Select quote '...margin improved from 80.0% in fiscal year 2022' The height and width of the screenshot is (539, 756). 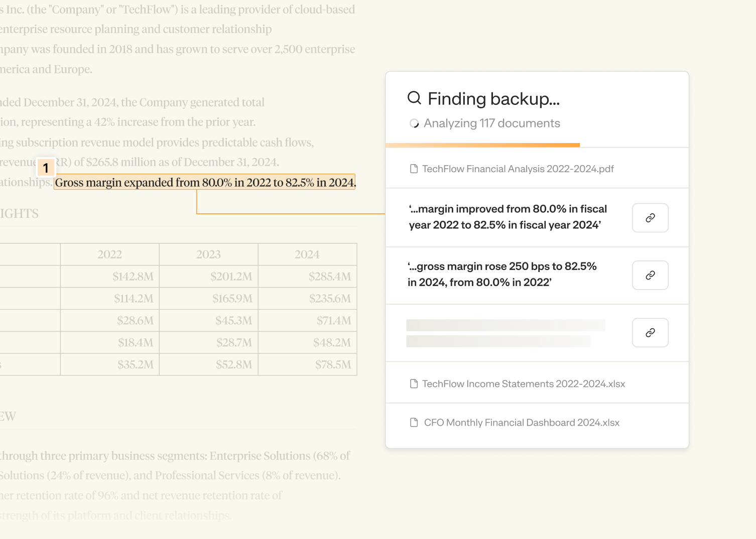coord(508,217)
